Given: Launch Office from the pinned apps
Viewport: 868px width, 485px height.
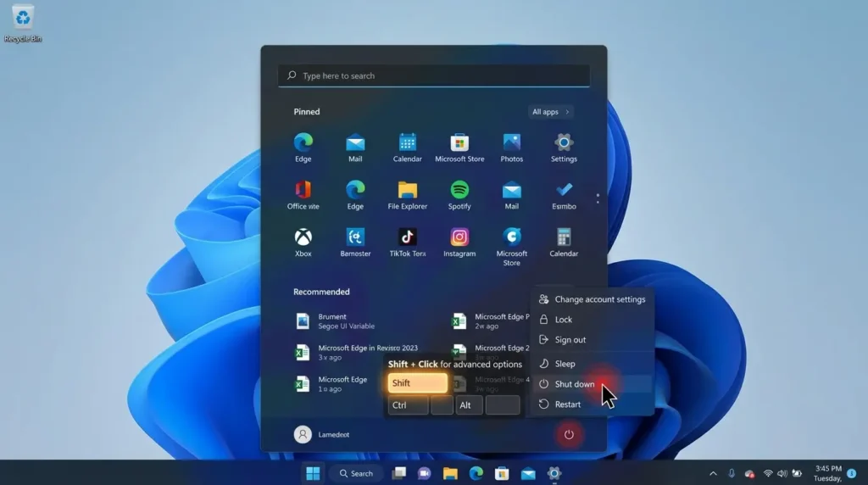Looking at the screenshot, I should pos(303,195).
